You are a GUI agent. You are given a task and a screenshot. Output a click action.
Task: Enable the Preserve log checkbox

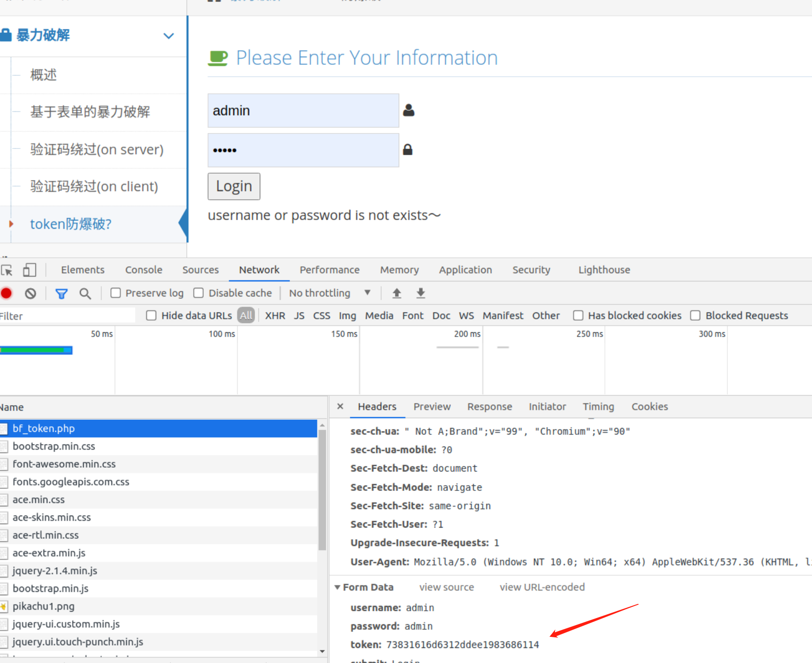(115, 293)
